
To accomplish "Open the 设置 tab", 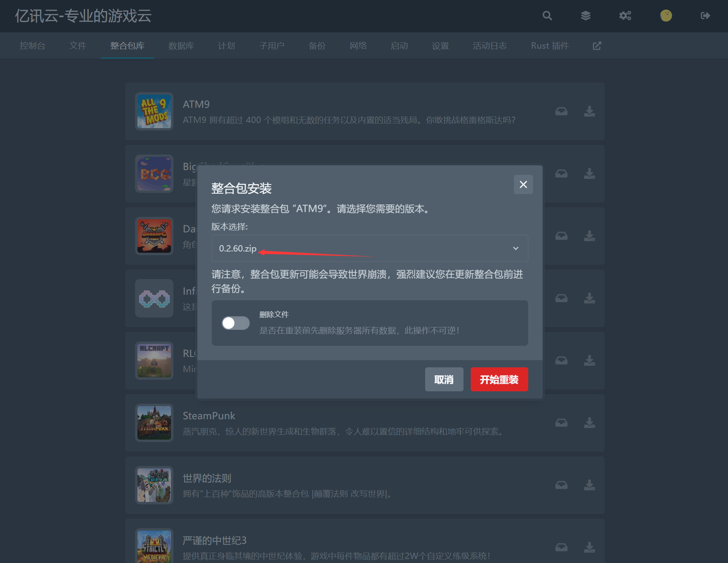I will (x=440, y=46).
